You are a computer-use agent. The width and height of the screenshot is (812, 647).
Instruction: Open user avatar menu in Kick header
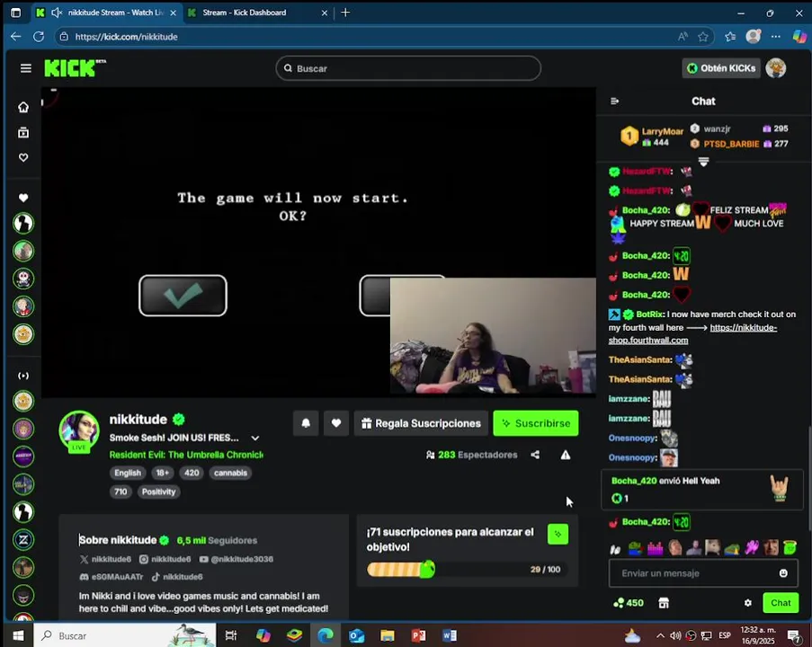pyautogui.click(x=776, y=67)
